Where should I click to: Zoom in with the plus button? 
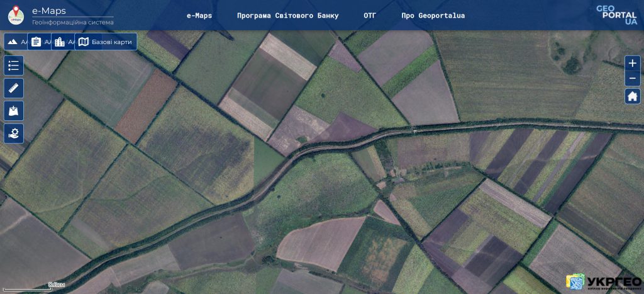coord(633,64)
